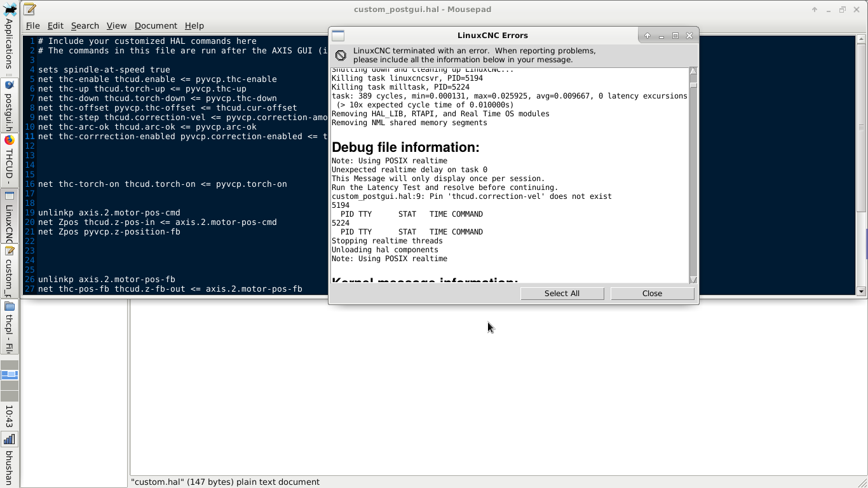Click editor line 21 'net Zpos pyvcp.z-position-fb'
Screen dimensions: 868x488
pos(109,232)
